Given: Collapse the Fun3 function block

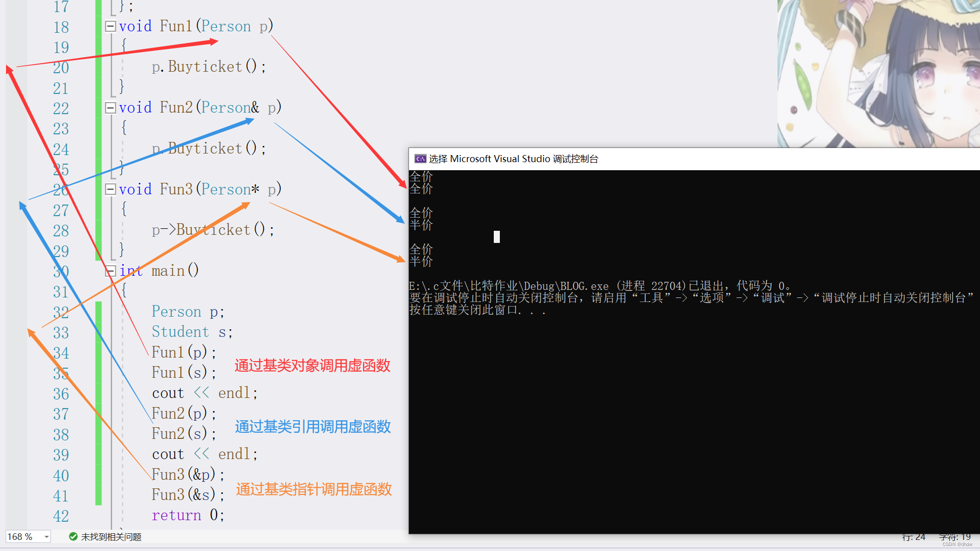Looking at the screenshot, I should tap(110, 189).
